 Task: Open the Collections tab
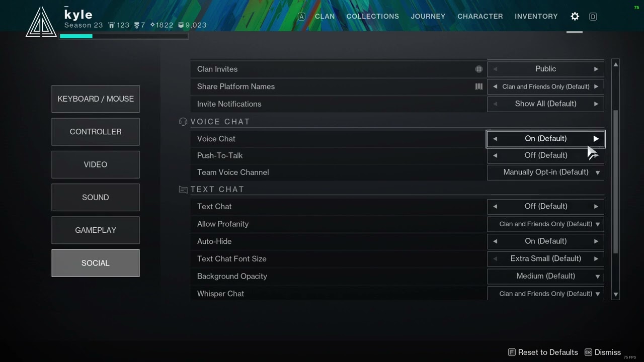373,17
